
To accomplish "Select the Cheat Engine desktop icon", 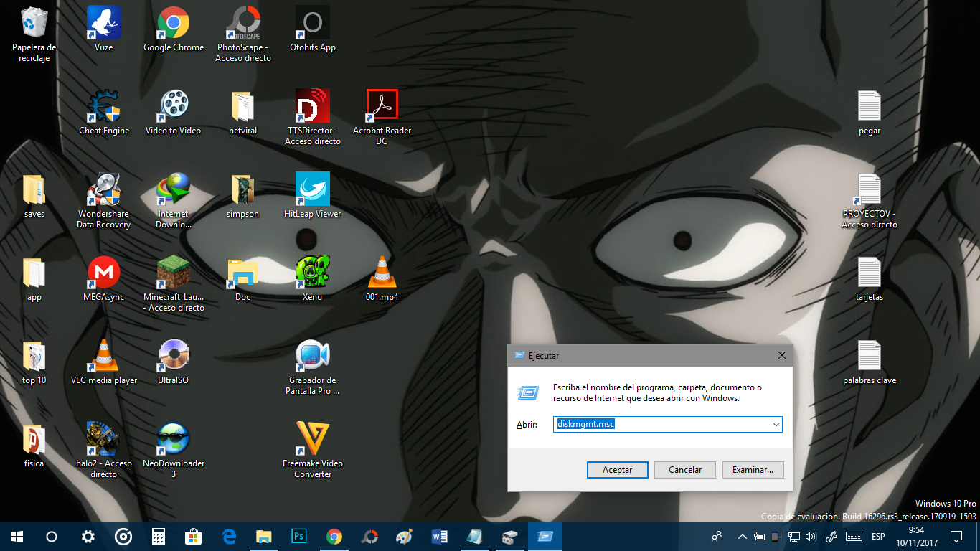I will pos(103,113).
